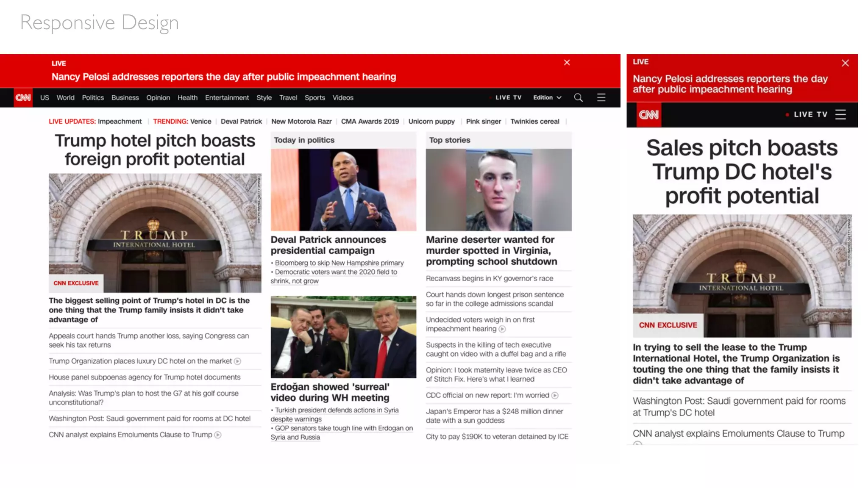Open Stitch Fix maternity leave opinion piece

496,374
